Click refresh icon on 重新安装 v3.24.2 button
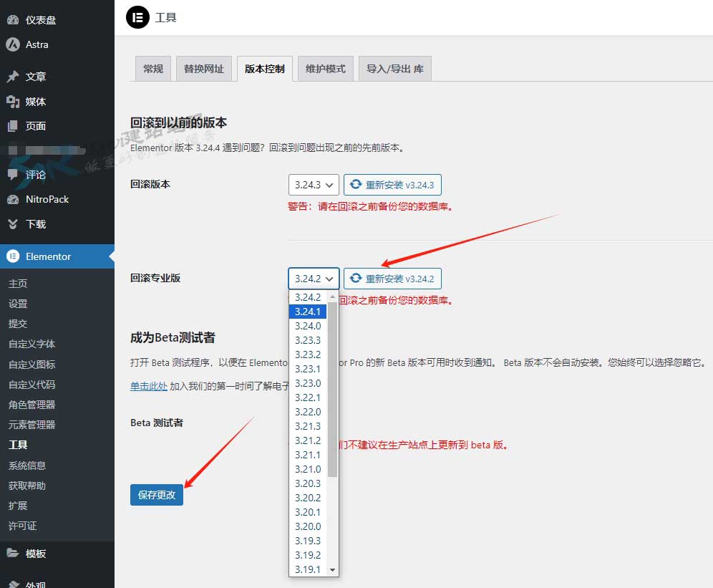Image resolution: width=713 pixels, height=588 pixels. [356, 278]
